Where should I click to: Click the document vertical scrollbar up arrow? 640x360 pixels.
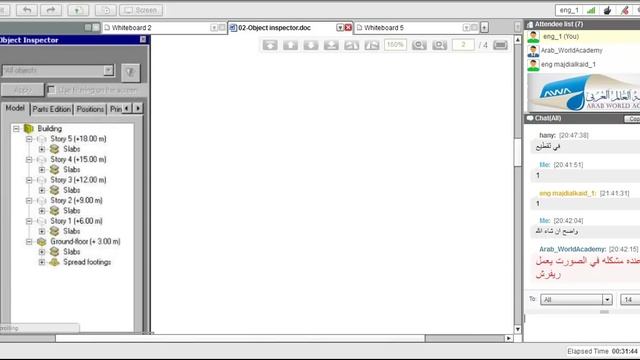pyautogui.click(x=518, y=40)
